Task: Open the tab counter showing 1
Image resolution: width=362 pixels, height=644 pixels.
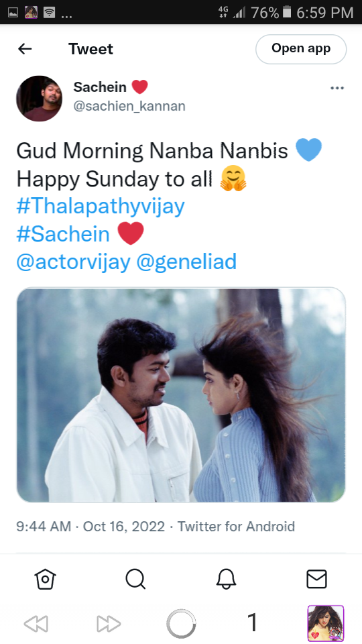Action: (x=253, y=623)
